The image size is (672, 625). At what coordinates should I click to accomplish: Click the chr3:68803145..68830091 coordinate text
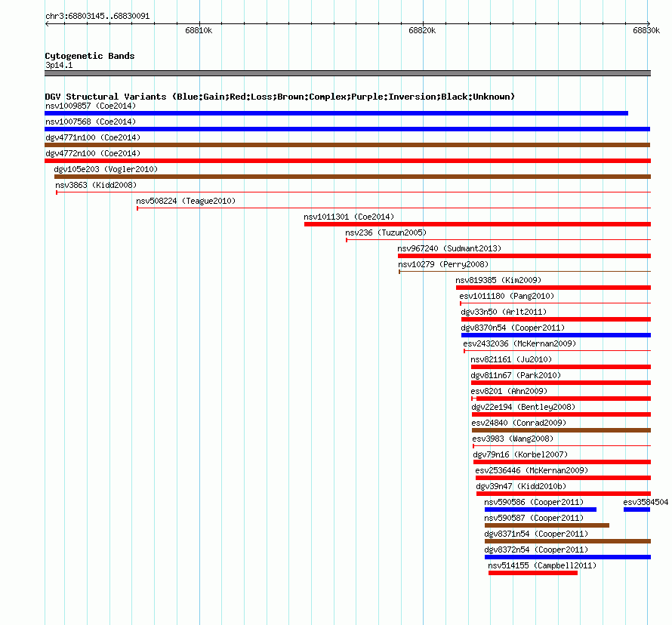click(x=97, y=17)
